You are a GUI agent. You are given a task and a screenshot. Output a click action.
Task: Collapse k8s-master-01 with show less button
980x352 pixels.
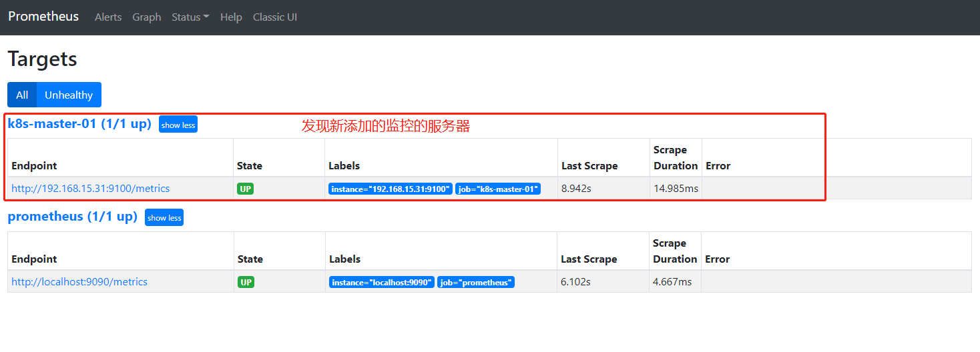click(178, 125)
